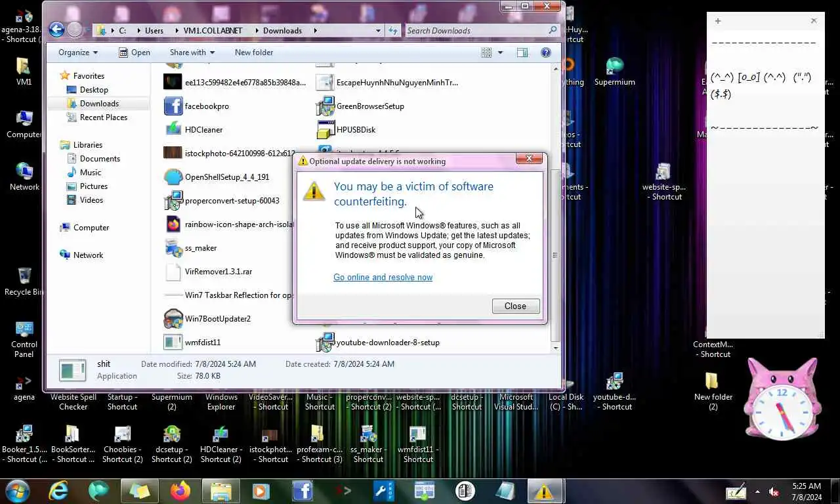Launch Internet Explorer from taskbar

pos(59,491)
